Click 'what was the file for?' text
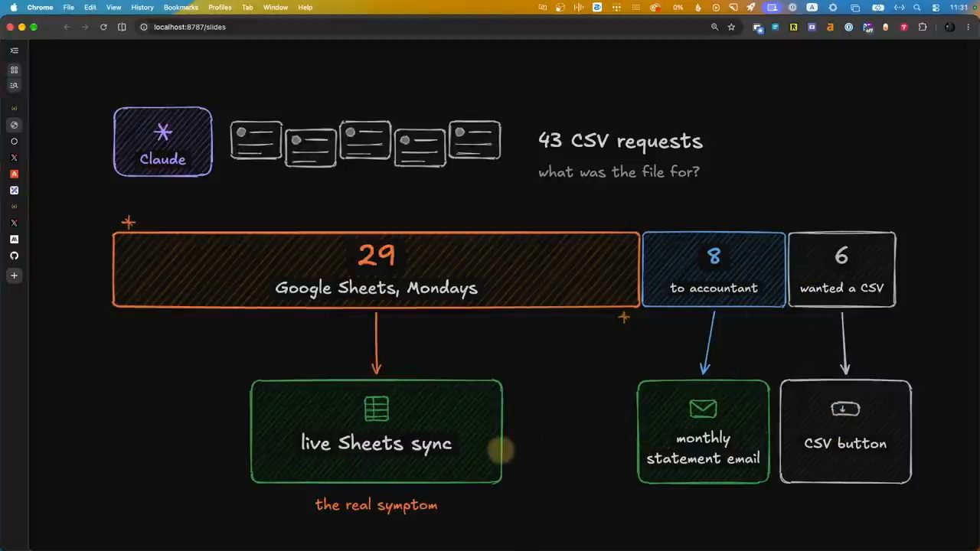 pos(619,172)
